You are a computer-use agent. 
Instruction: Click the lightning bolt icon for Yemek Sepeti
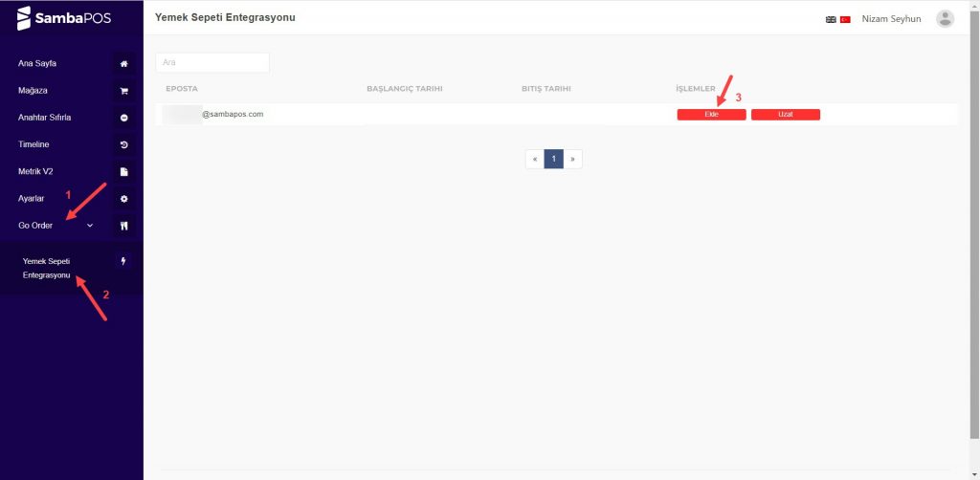click(123, 261)
